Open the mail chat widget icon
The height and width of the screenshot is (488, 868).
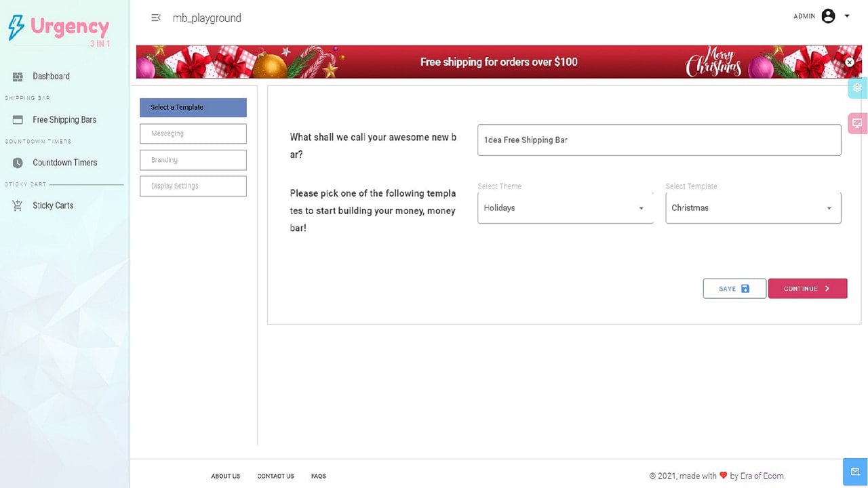(x=855, y=472)
